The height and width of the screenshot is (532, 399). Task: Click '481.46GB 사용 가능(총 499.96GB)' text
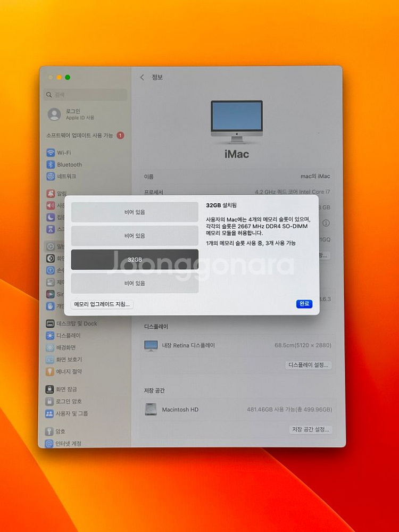click(289, 410)
